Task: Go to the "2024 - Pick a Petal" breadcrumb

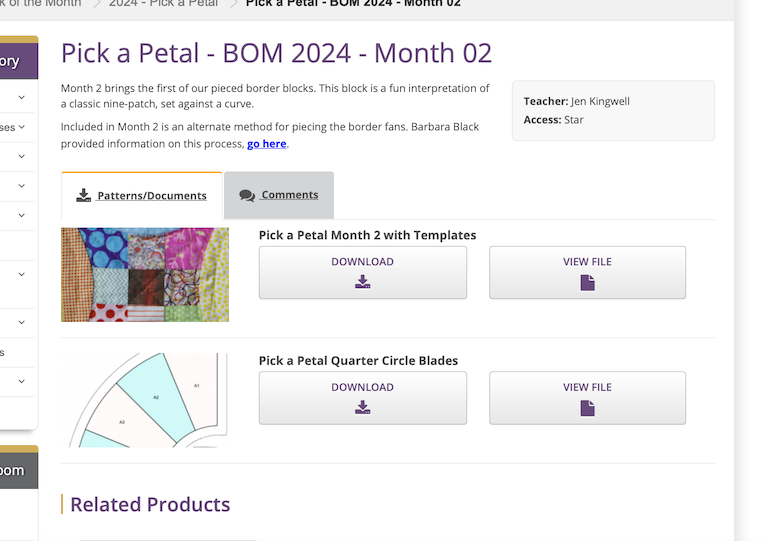Action: coord(164,4)
